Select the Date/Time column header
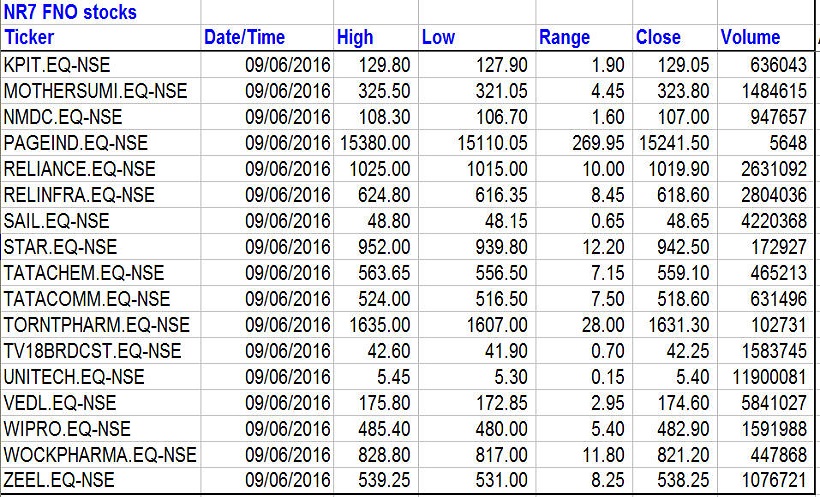The image size is (820, 497). coord(244,38)
